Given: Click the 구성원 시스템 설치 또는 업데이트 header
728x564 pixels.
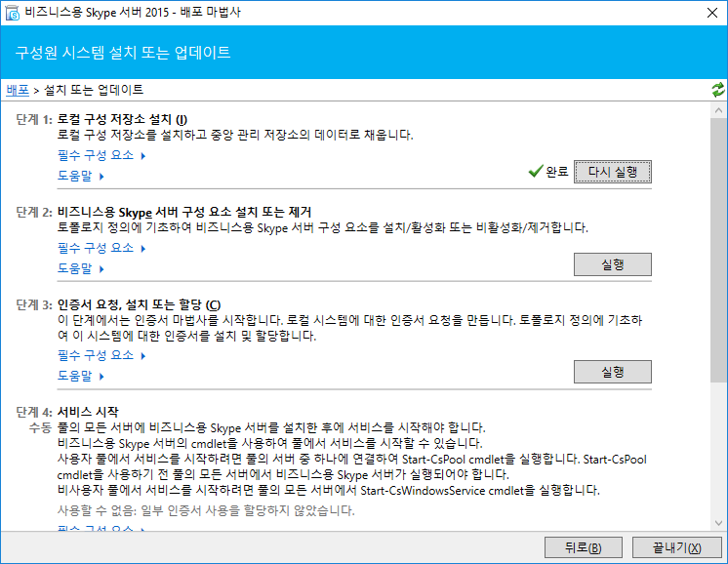Looking at the screenshot, I should pos(123,53).
